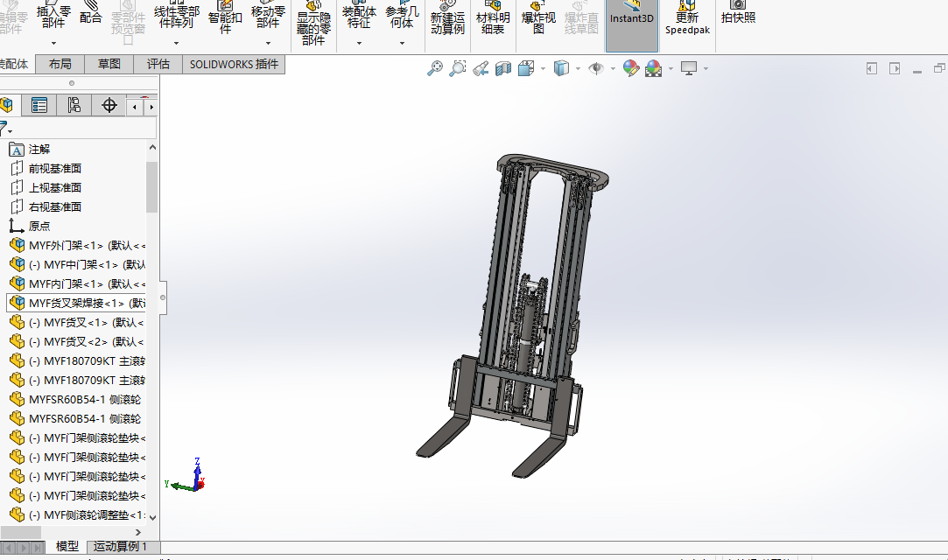This screenshot has height=560, width=948.
Task: Click Insert Components (插入零部件) button
Action: click(x=53, y=17)
